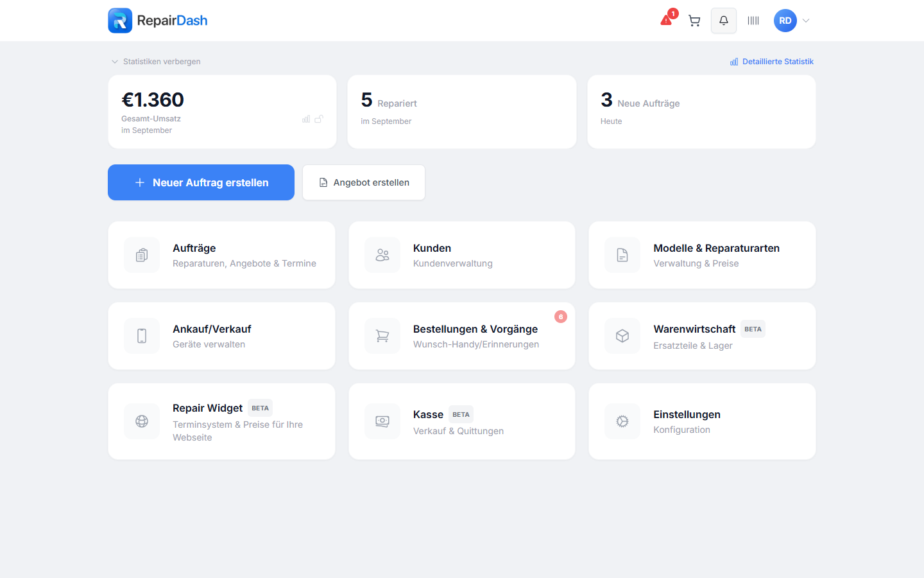Open Ankauf/Verkauf via its phone icon
The image size is (924, 578).
(142, 336)
